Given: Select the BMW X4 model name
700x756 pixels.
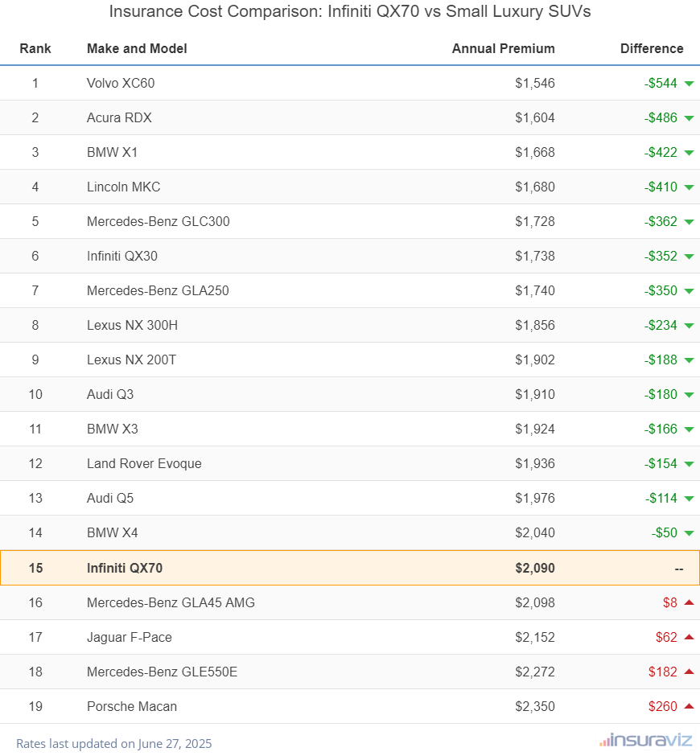Looking at the screenshot, I should (x=113, y=532).
